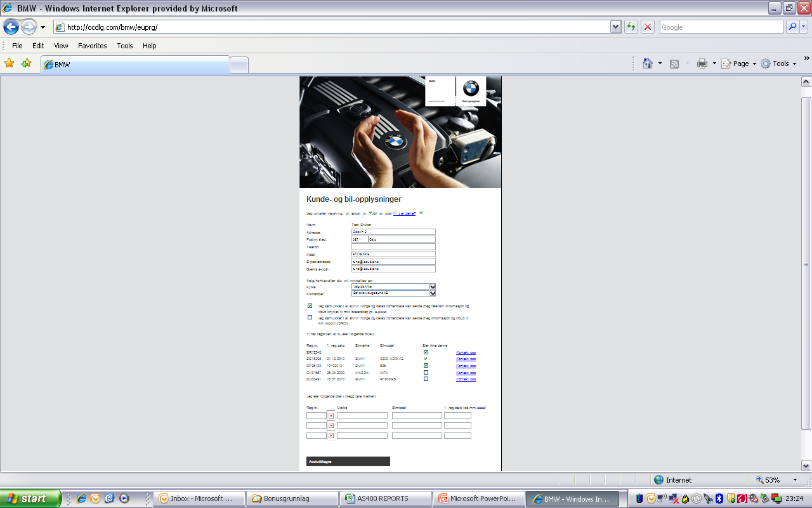Open the Help menu

click(149, 46)
